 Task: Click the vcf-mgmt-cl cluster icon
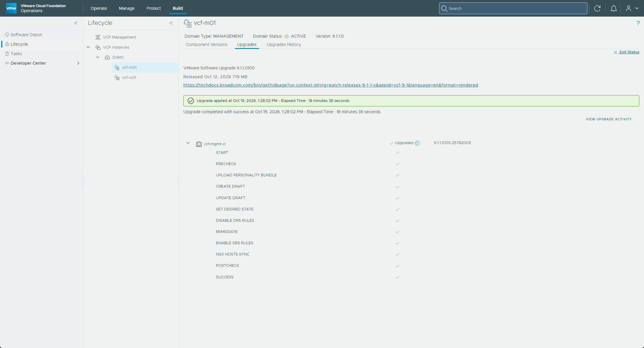click(199, 144)
